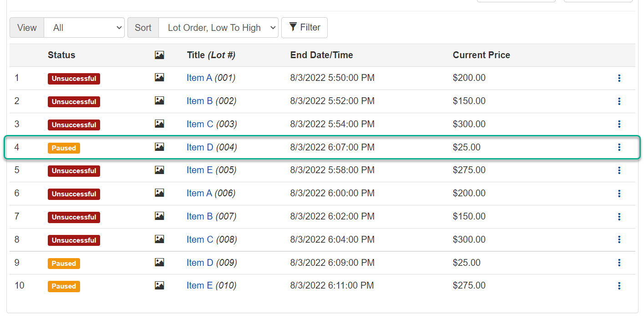
Task: Click image icon for lot 005 row
Action: coord(159,170)
